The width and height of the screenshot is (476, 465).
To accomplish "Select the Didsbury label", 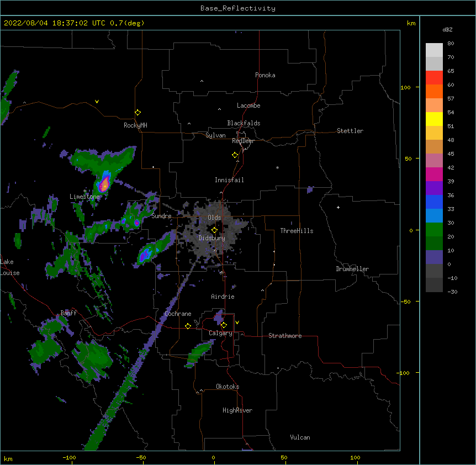I will point(212,238).
